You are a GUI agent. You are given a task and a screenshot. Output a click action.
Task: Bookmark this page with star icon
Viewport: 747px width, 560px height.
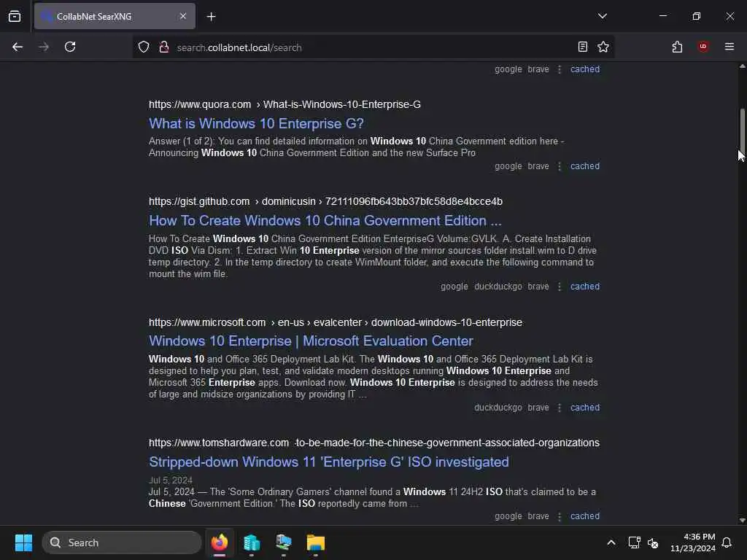click(603, 47)
